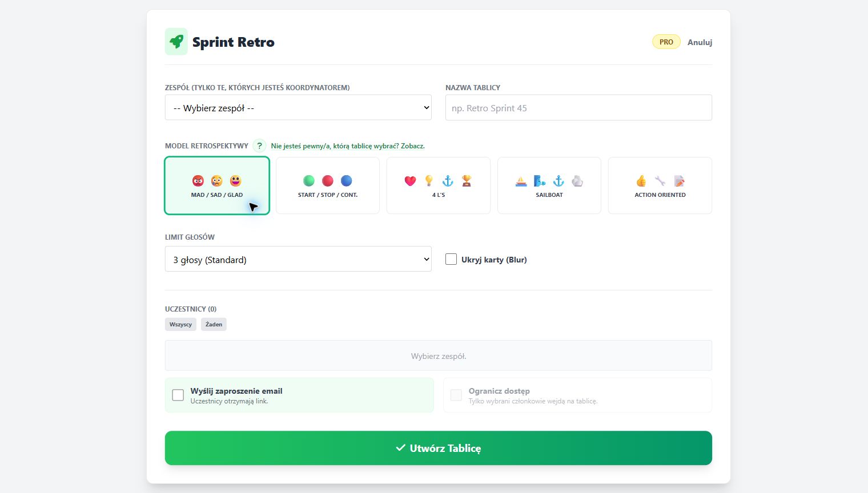This screenshot has width=868, height=493.
Task: Click the green Start ball icon
Action: 309,181
